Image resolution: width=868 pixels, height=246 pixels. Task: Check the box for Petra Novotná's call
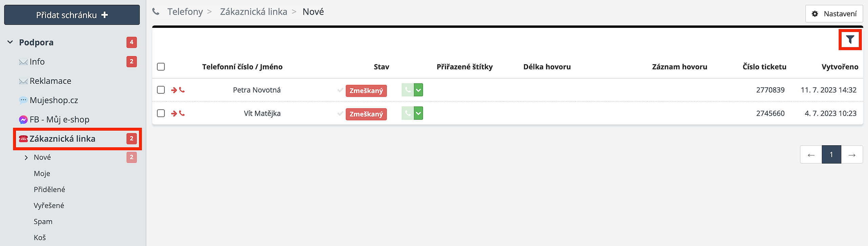161,90
